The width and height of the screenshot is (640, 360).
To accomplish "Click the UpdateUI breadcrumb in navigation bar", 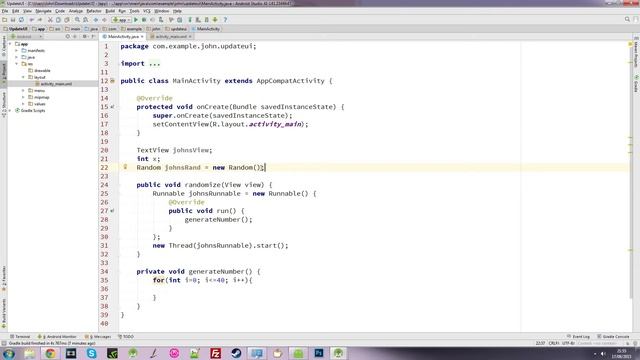I will pyautogui.click(x=16, y=29).
